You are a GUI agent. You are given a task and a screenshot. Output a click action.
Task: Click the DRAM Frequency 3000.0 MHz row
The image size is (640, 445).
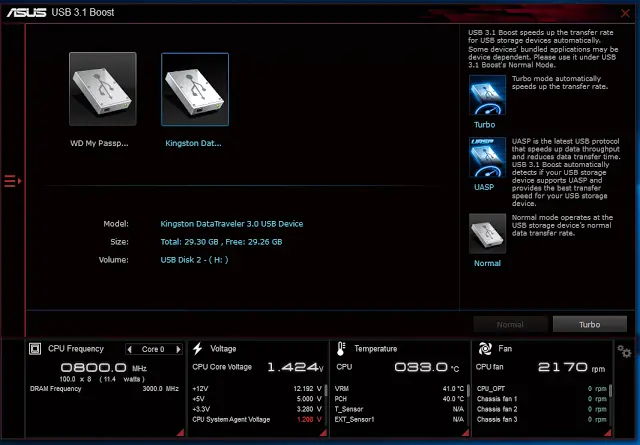coord(104,389)
